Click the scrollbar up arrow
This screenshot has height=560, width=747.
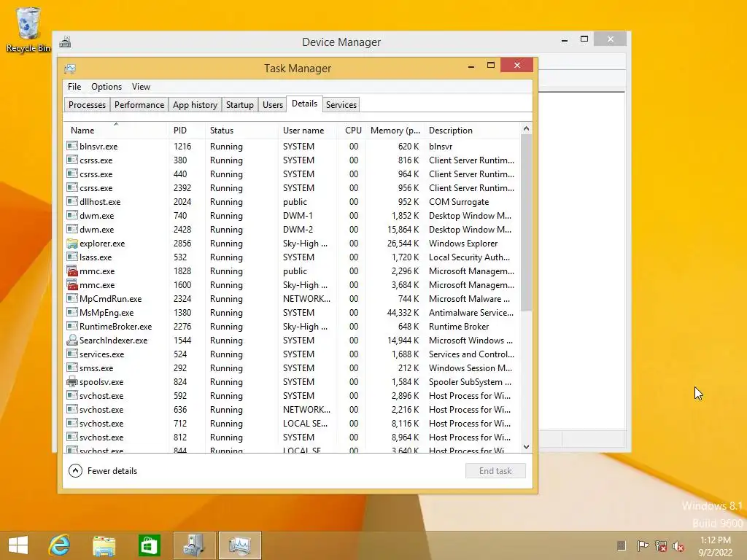pyautogui.click(x=526, y=128)
